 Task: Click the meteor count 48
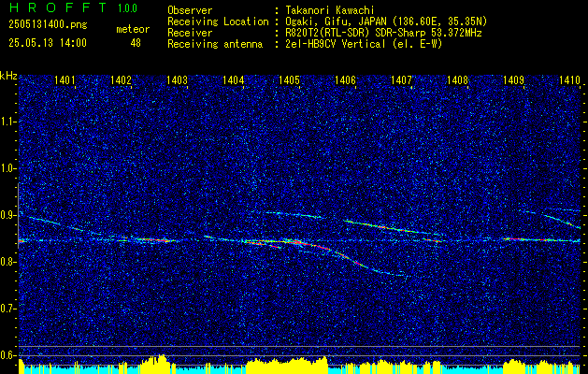[x=136, y=43]
